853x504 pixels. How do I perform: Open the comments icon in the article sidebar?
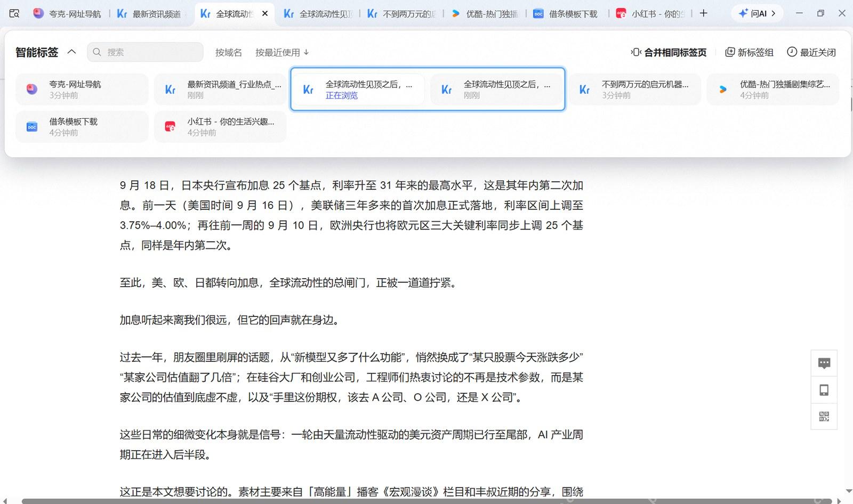coord(824,363)
